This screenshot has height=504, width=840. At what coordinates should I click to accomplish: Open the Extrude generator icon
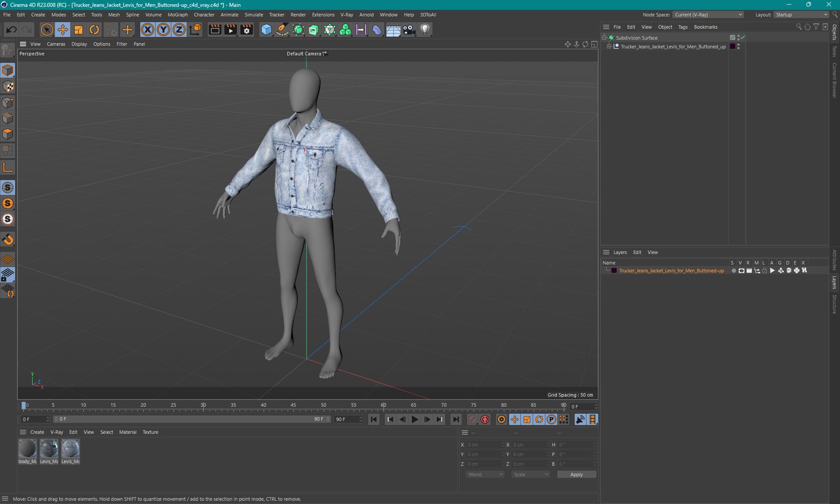tap(314, 30)
